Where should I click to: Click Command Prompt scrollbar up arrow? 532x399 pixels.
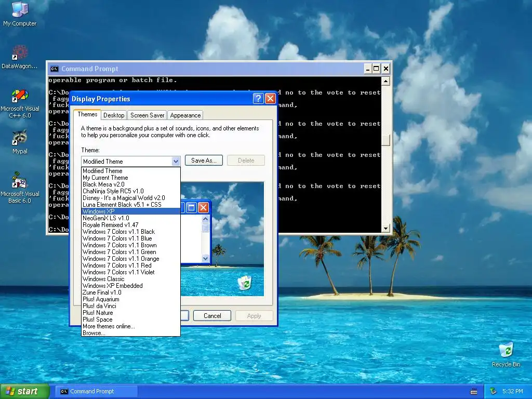pyautogui.click(x=385, y=81)
